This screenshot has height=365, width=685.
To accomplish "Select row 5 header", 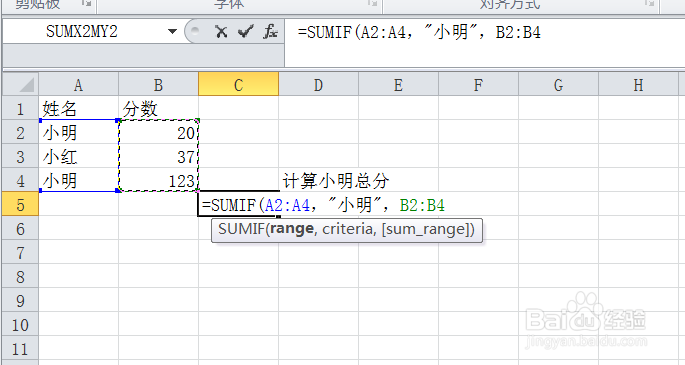I will tap(21, 204).
